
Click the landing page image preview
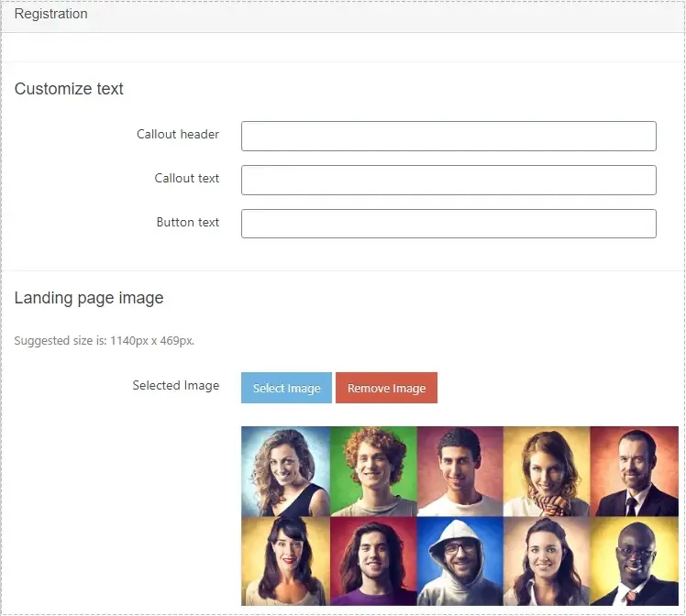[x=459, y=516]
